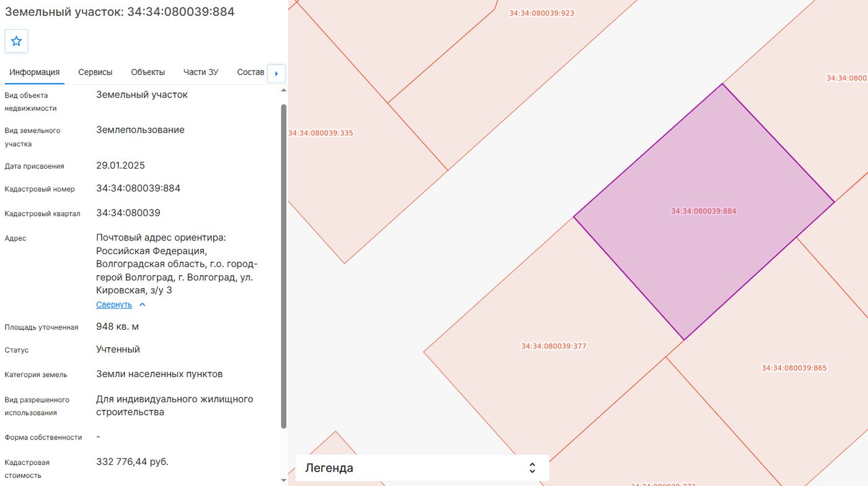Click scrollbar up arrow in info panel
This screenshot has height=486, width=868.
[284, 91]
